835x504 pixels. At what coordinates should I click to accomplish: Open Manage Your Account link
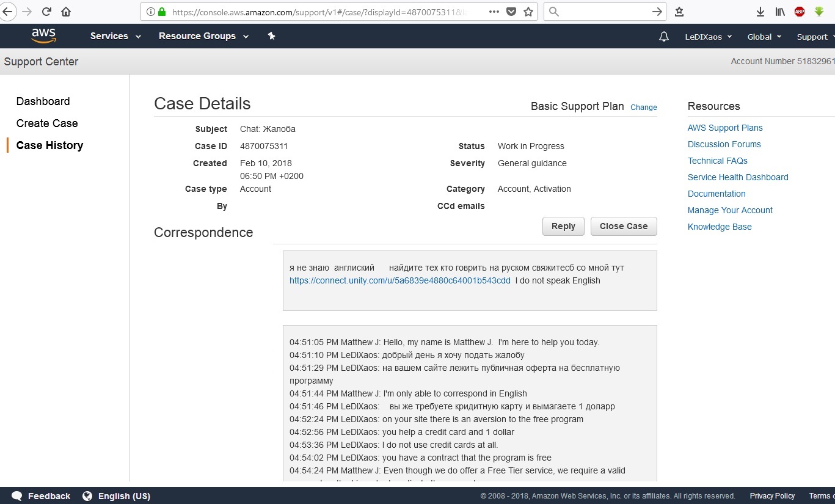coord(730,210)
